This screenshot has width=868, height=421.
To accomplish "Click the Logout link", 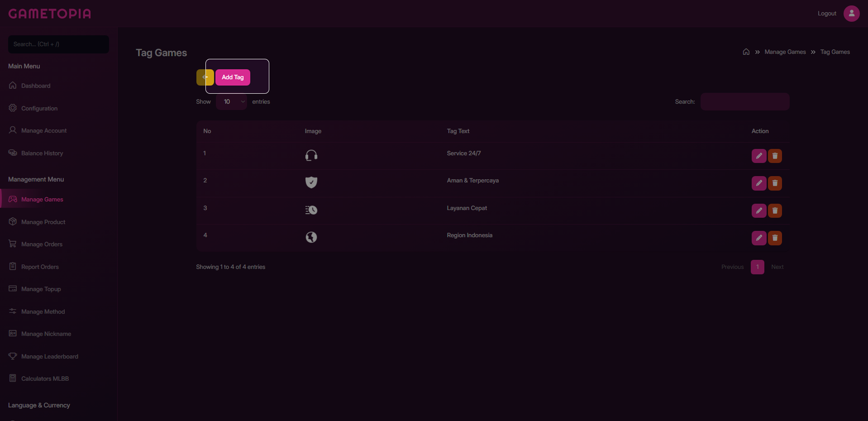I will [x=827, y=14].
